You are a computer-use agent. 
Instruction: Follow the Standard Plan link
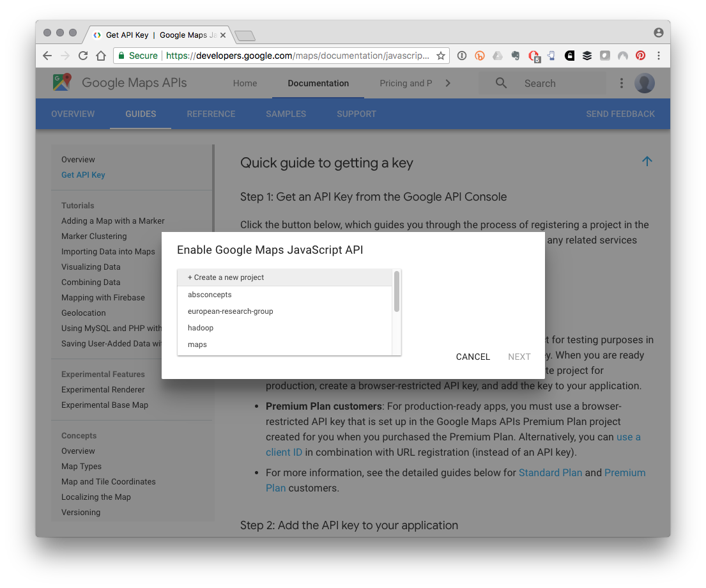coord(550,473)
